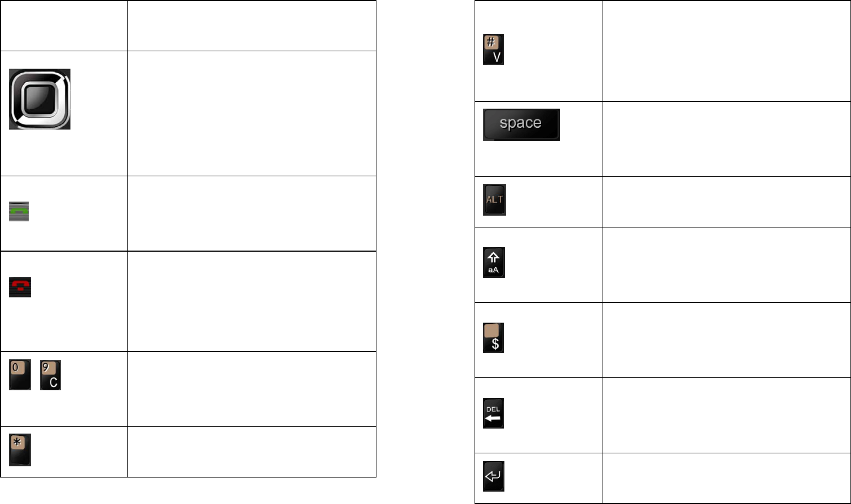Image resolution: width=851 pixels, height=504 pixels.
Task: Click the # V key icon
Action: point(493,49)
